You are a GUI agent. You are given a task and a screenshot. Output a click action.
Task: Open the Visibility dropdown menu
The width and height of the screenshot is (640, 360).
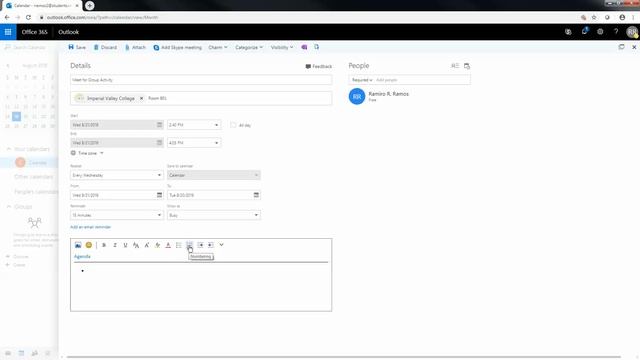click(282, 47)
